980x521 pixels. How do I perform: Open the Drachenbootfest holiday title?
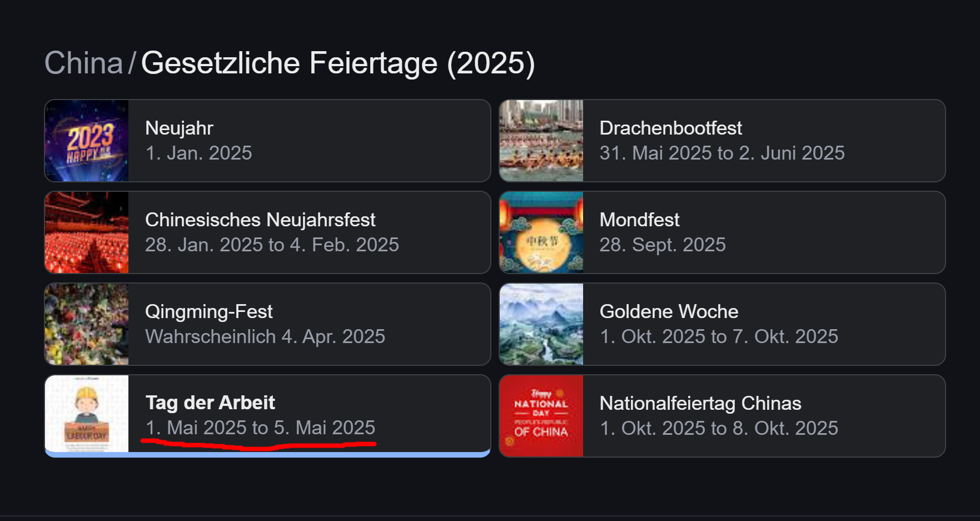pyautogui.click(x=670, y=128)
